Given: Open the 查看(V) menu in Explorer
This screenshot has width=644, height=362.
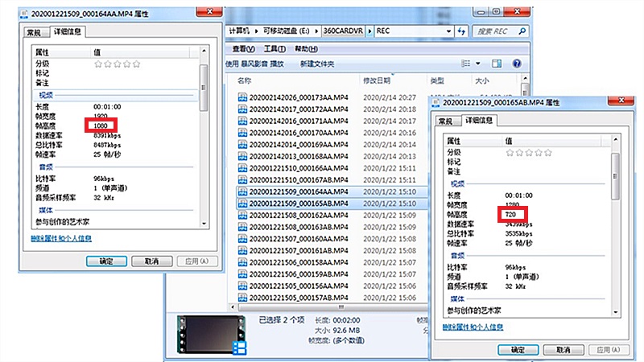Looking at the screenshot, I should coord(243,49).
